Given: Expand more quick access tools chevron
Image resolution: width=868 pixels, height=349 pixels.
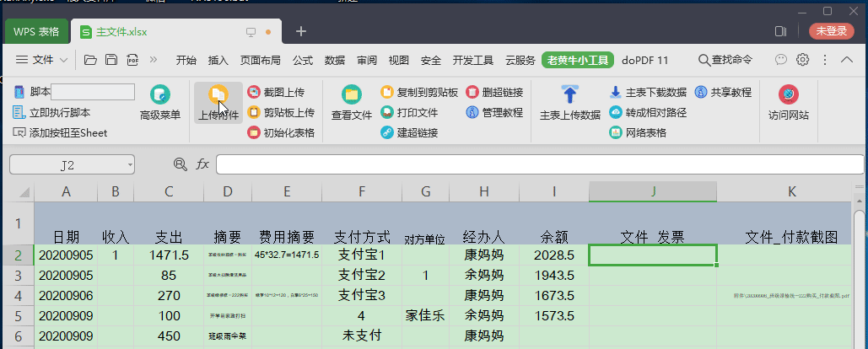Looking at the screenshot, I should (x=154, y=60).
